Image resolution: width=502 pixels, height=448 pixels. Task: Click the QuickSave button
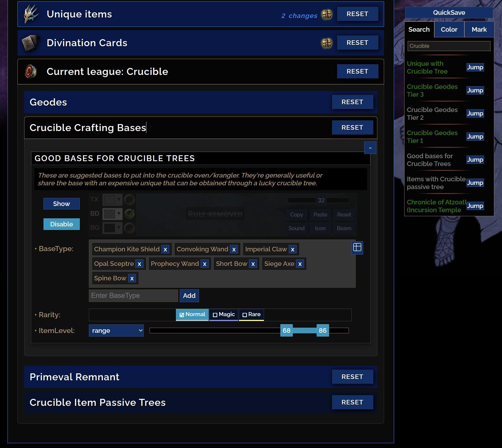(449, 13)
